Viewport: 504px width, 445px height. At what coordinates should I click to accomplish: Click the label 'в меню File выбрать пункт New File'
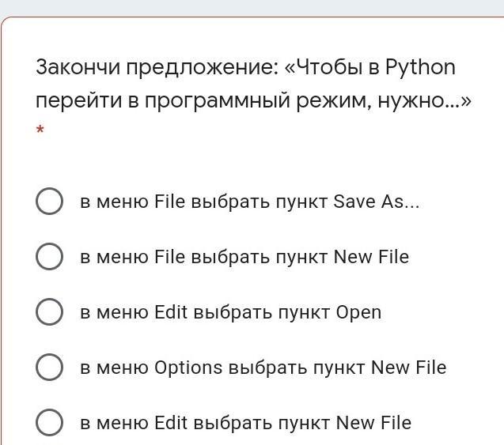point(244,257)
